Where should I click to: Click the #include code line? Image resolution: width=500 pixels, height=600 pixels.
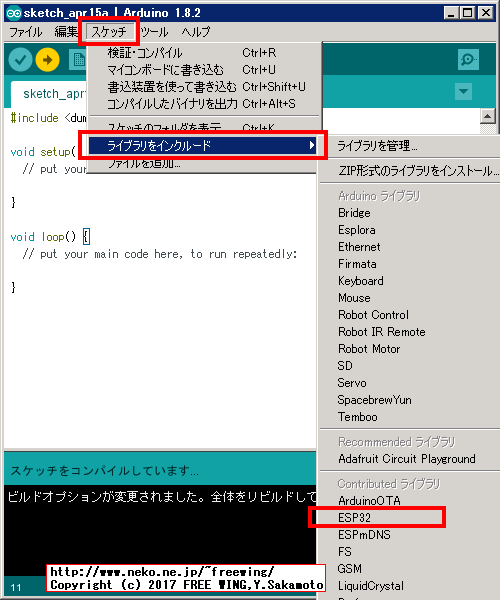click(x=49, y=118)
